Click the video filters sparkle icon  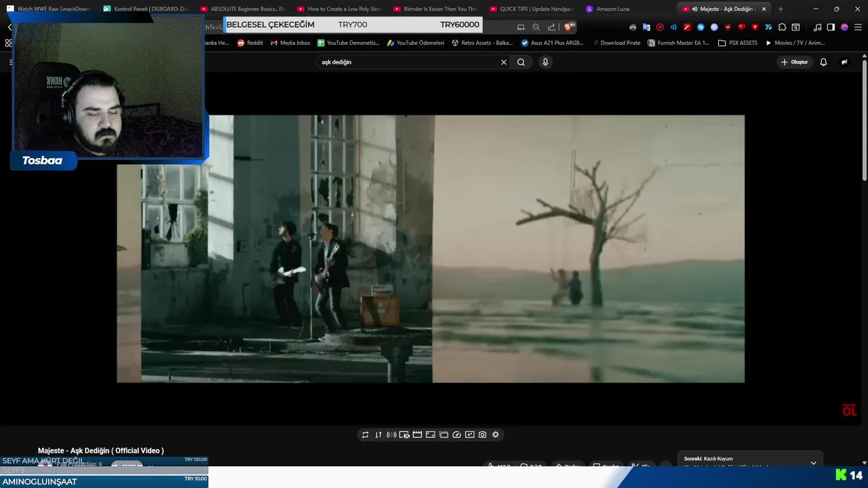click(469, 434)
